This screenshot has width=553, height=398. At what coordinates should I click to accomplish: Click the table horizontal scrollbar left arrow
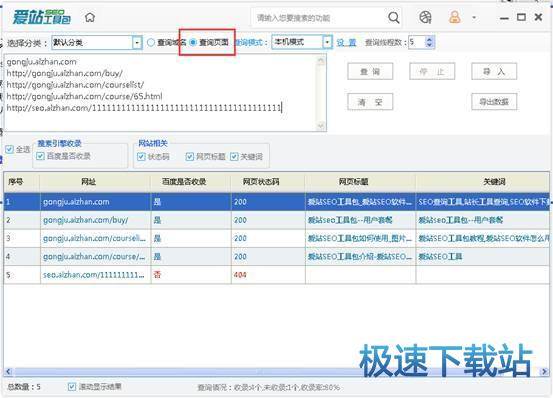click(x=9, y=371)
